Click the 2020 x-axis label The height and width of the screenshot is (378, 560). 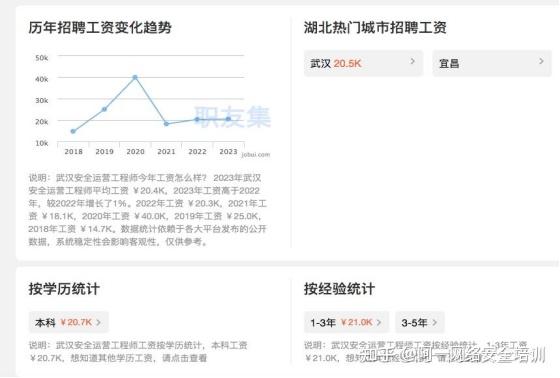click(135, 151)
